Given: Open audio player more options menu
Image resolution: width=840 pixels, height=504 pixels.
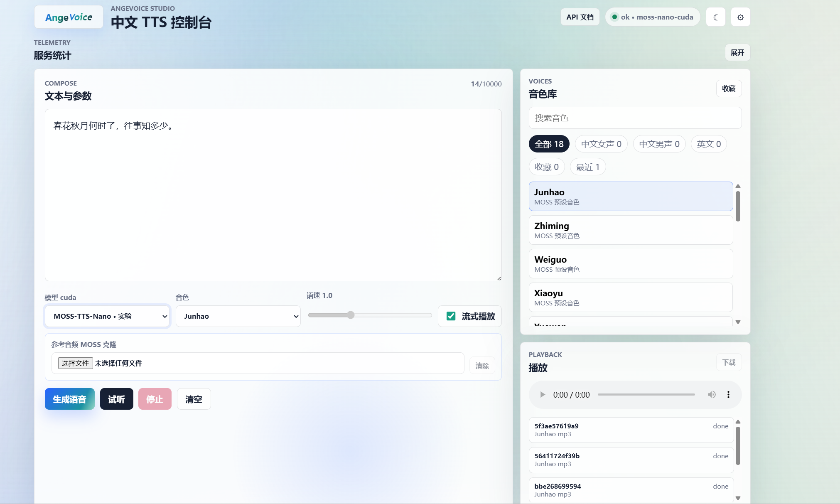Looking at the screenshot, I should click(x=728, y=395).
